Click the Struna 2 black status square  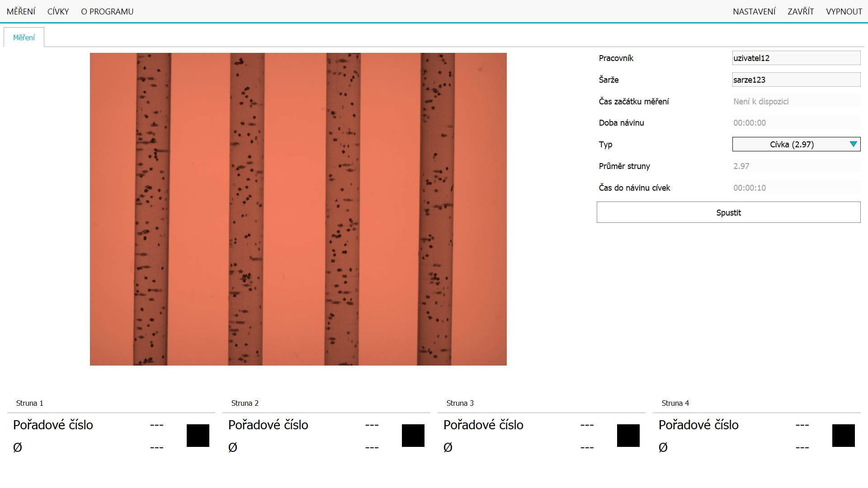pos(413,436)
